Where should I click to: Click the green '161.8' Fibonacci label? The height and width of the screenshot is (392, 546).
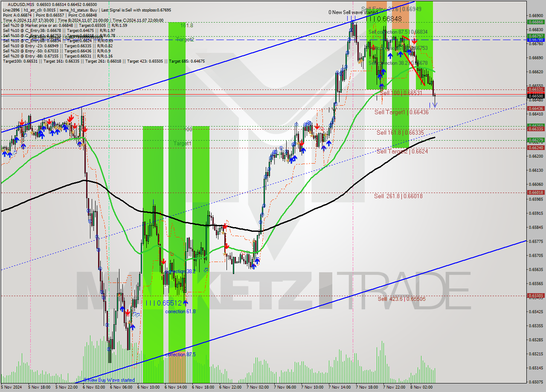click(187, 26)
